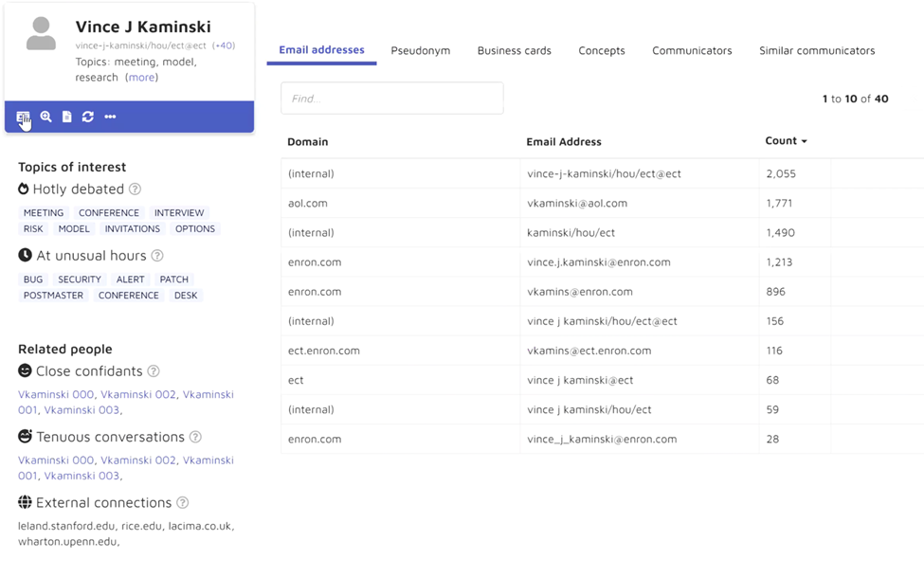Screen dimensions: 924x577
Task: Open the Similar communicators tab
Action: pos(817,50)
